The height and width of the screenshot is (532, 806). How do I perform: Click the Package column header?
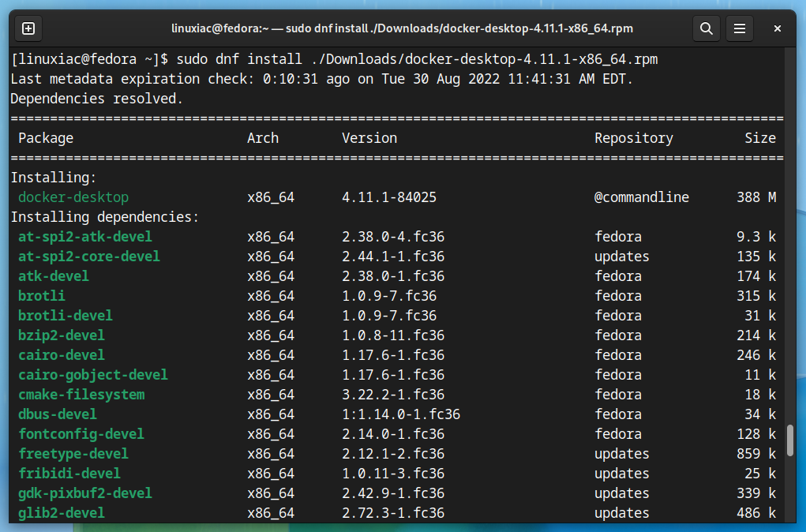(x=46, y=138)
